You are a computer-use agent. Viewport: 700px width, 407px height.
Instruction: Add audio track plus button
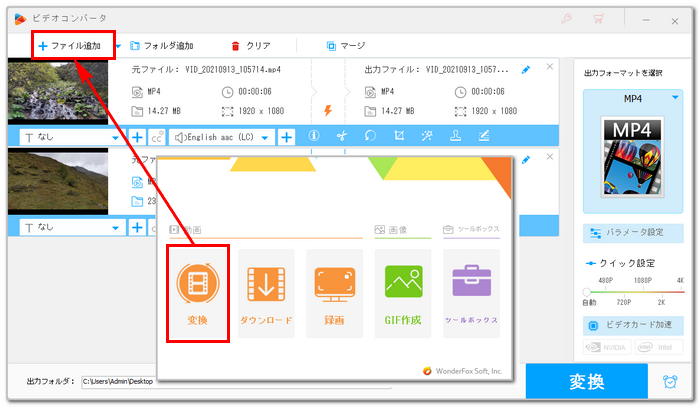tap(286, 137)
